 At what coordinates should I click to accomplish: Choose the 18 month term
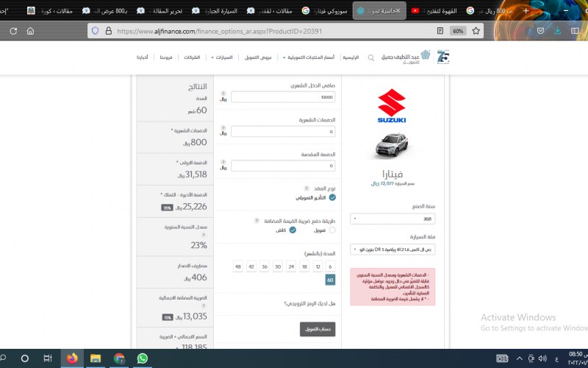304,266
